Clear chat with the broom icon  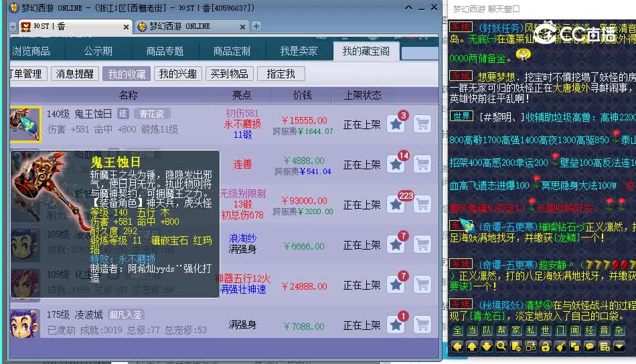coord(560,347)
